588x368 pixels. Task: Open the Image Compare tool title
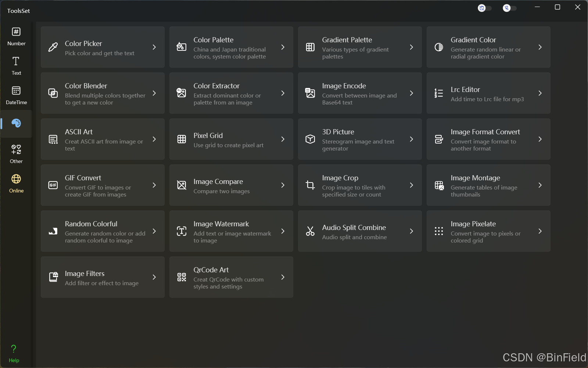click(218, 181)
